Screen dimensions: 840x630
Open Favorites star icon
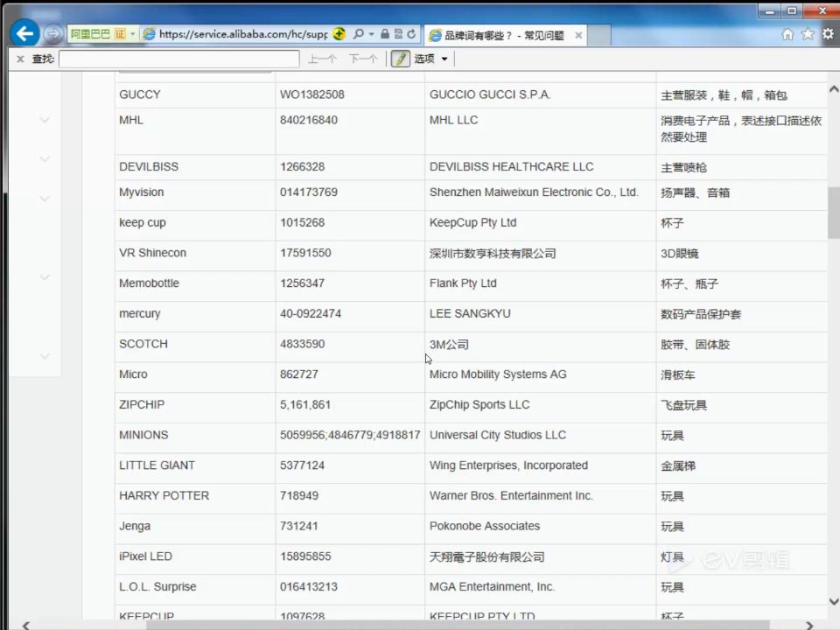click(x=808, y=34)
